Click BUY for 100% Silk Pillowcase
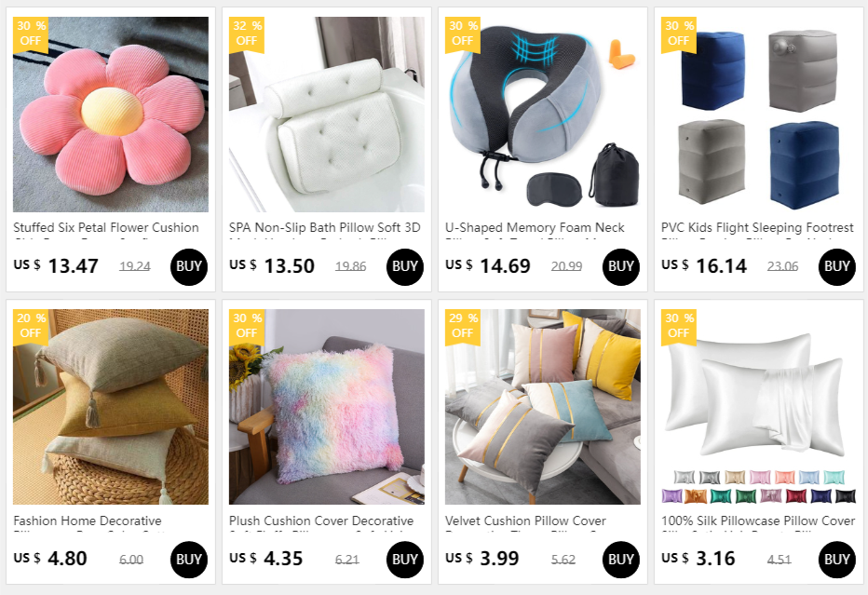This screenshot has height=595, width=868. 836,560
